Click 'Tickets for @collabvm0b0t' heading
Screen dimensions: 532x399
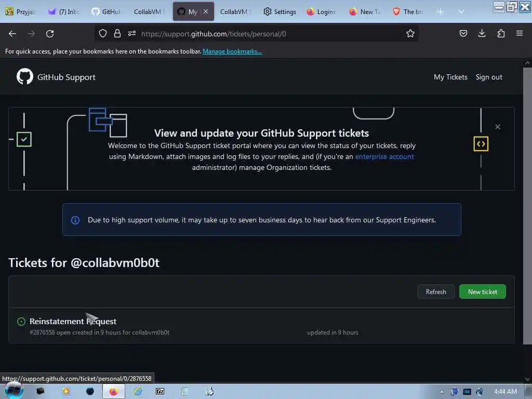(x=84, y=262)
